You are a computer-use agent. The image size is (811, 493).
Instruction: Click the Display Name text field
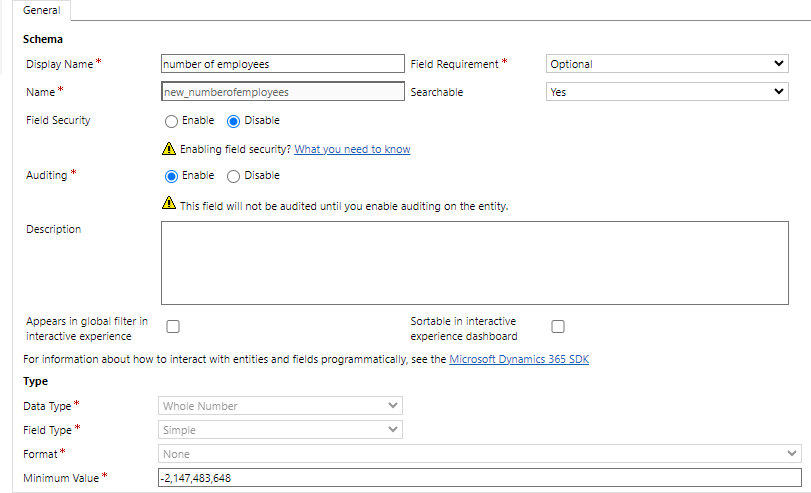(x=282, y=64)
